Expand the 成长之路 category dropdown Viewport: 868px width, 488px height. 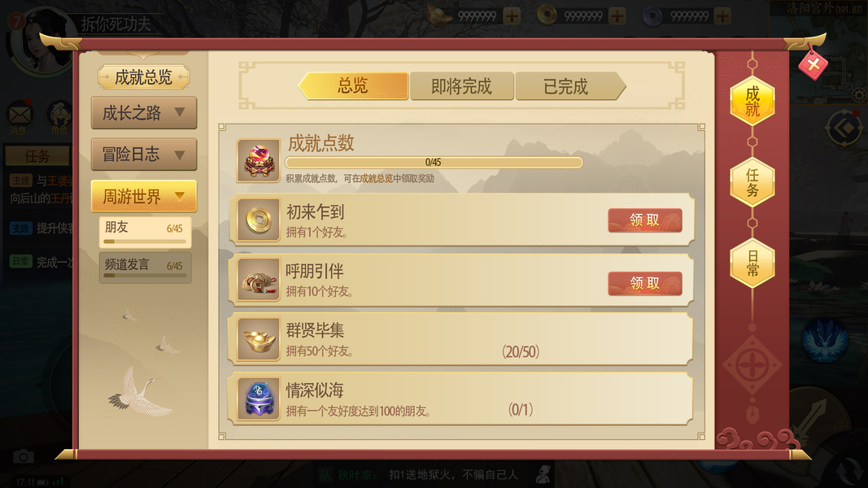tap(144, 113)
